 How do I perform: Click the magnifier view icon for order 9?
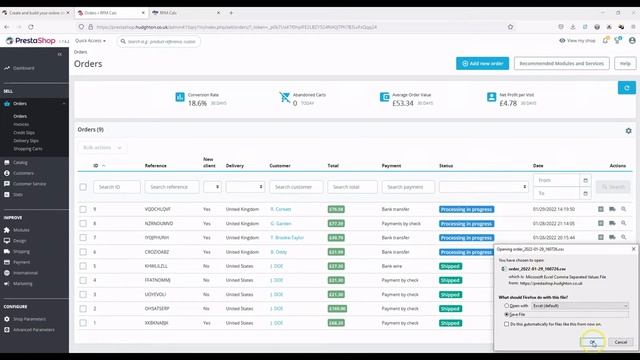[623, 209]
